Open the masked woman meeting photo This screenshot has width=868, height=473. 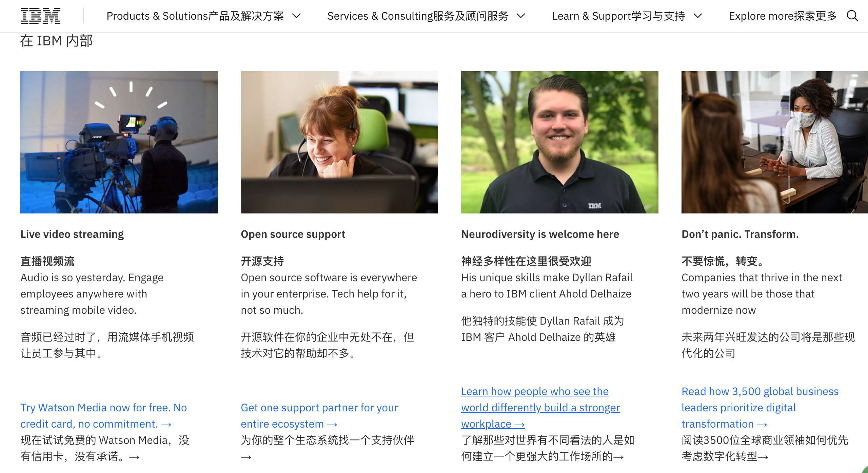[x=775, y=142]
